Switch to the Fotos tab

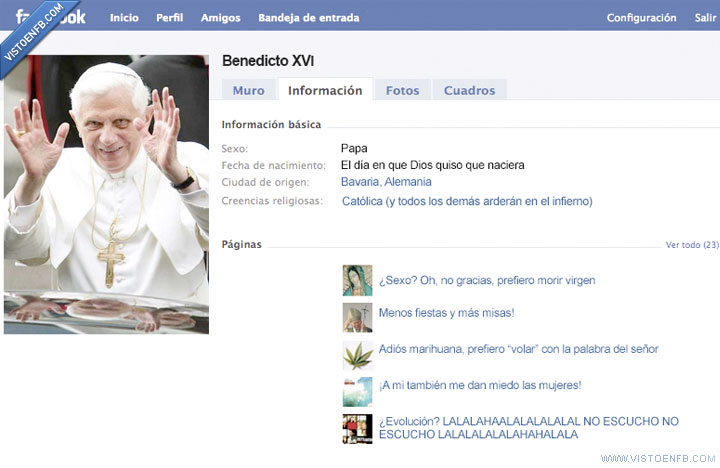point(402,90)
